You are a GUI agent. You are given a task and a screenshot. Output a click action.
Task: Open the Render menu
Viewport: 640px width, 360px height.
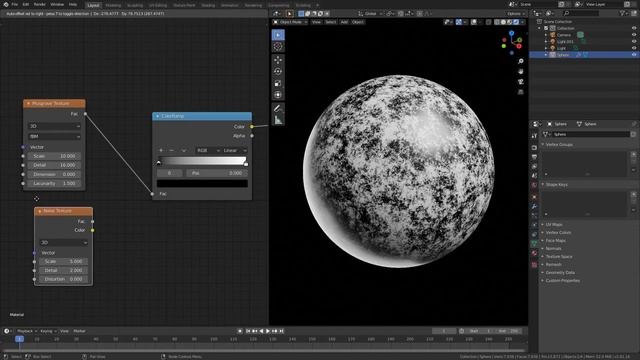pyautogui.click(x=40, y=4)
